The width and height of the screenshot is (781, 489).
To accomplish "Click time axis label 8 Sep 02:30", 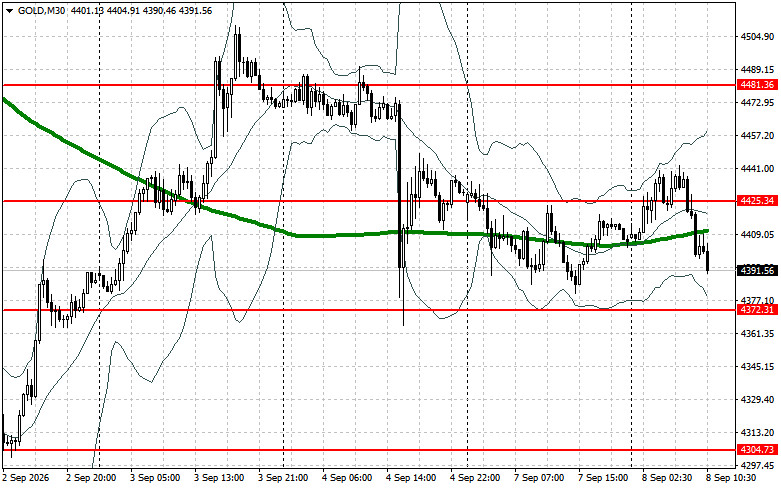I will click(x=667, y=478).
